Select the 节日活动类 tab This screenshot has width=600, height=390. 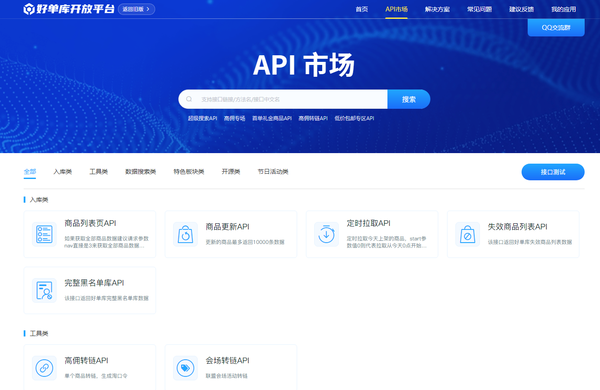[273, 172]
